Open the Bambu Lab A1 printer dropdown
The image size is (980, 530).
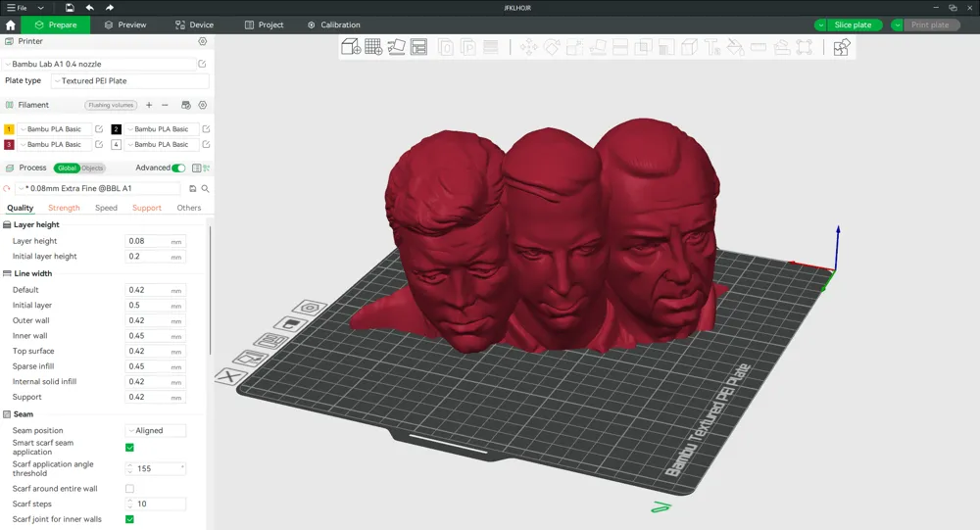point(99,64)
